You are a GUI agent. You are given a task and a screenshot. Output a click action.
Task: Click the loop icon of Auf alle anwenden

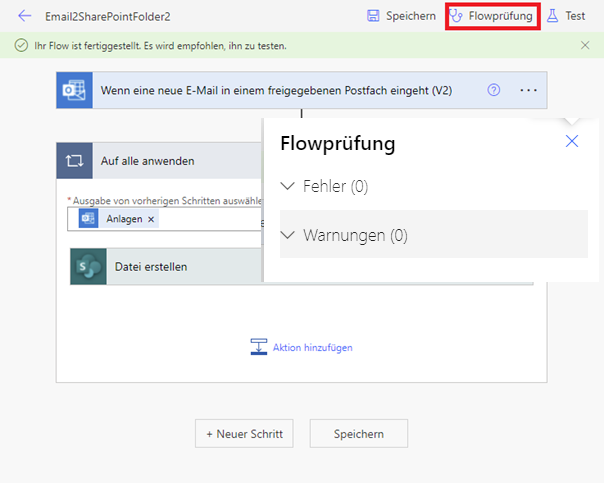(x=75, y=160)
